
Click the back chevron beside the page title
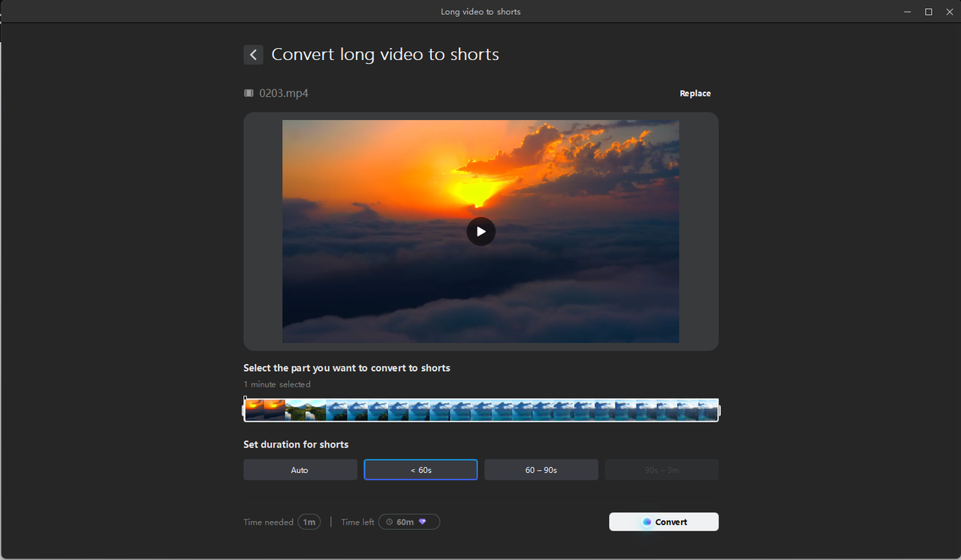tap(253, 54)
